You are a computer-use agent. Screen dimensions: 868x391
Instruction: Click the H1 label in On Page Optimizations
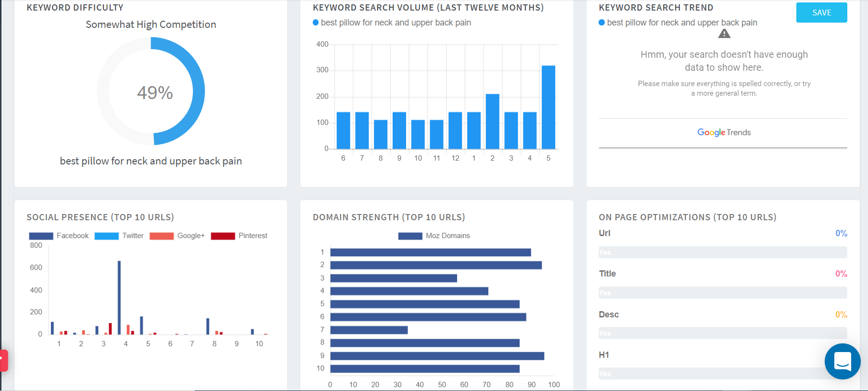point(604,355)
